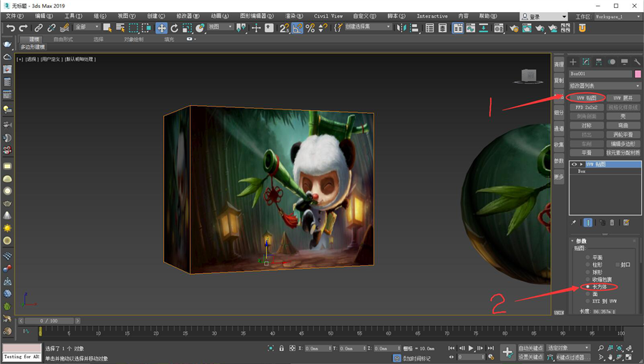Open the 编辑(E) menu

(44, 16)
